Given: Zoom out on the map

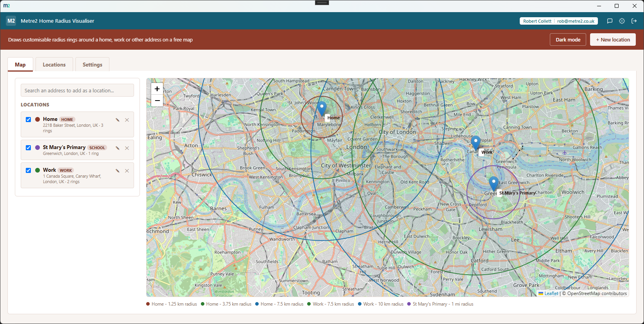Looking at the screenshot, I should (x=157, y=101).
